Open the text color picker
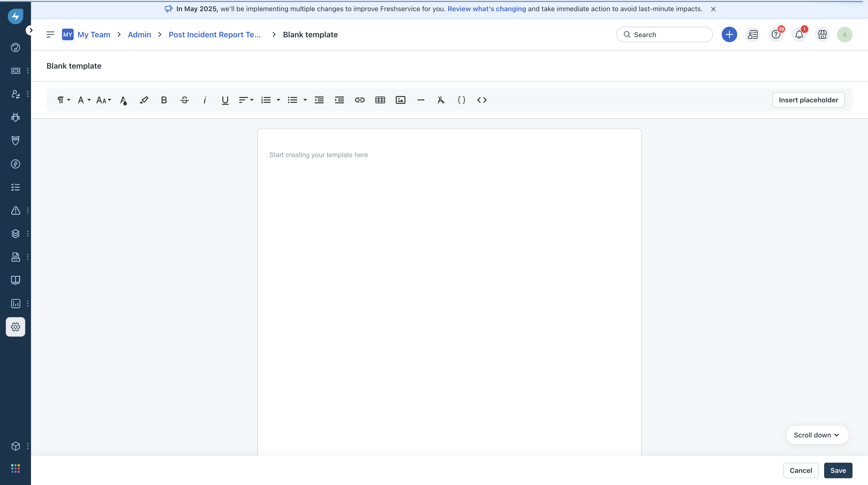This screenshot has height=485, width=868. 123,100
